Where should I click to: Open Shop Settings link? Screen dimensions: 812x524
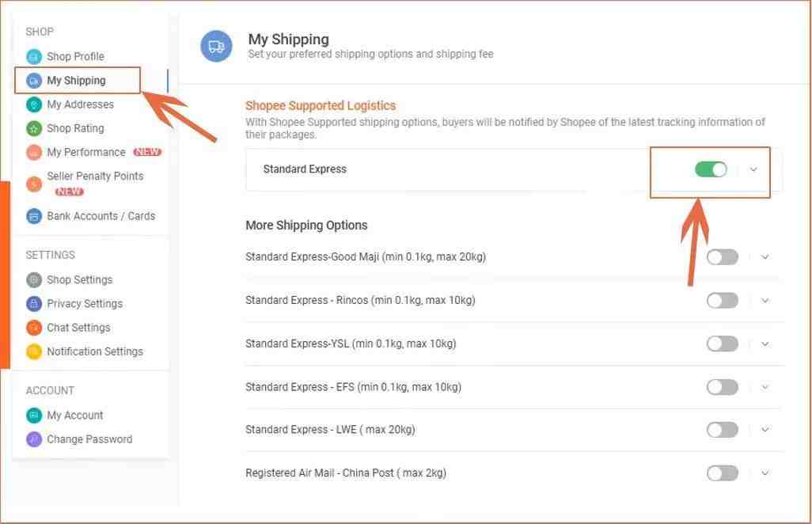coord(80,279)
